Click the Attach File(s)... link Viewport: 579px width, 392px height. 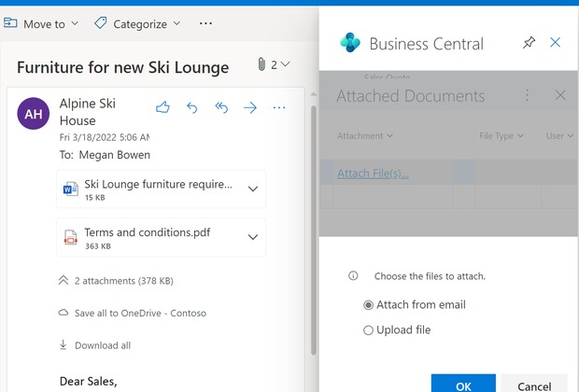coord(373,173)
